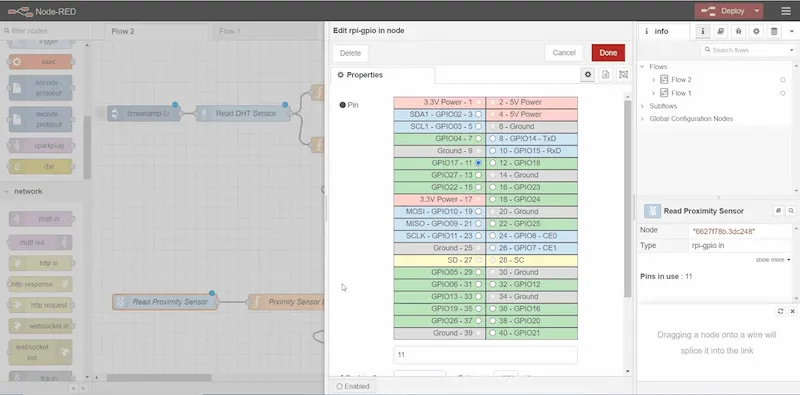This screenshot has width=800, height=395.
Task: Click the Deploy button
Action: click(723, 11)
